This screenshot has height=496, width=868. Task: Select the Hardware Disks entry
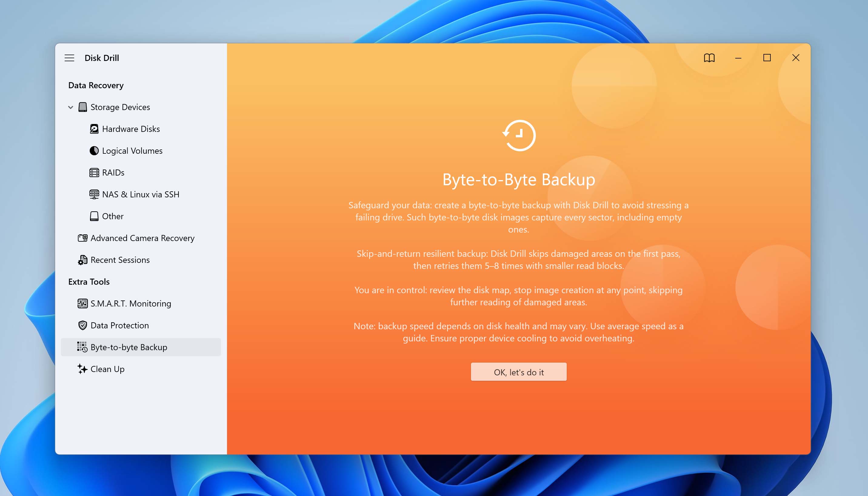[x=131, y=129]
